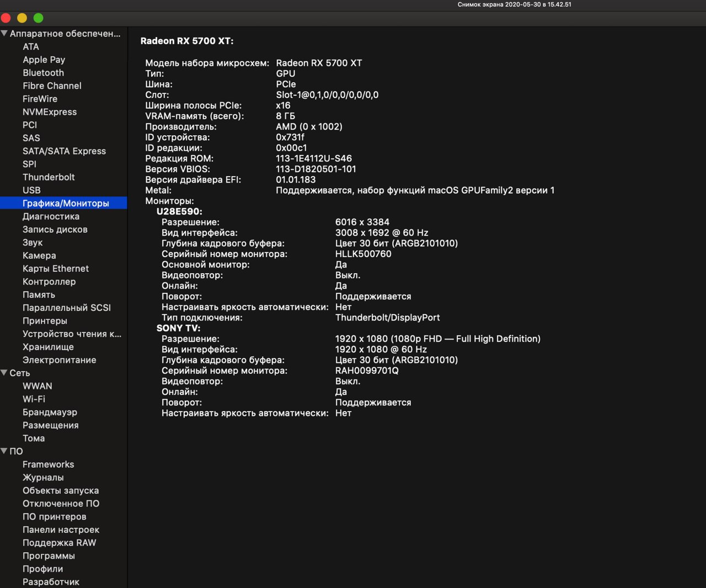Click the highlighted Графика/Мониторы item
This screenshot has height=588, width=706.
coord(63,203)
